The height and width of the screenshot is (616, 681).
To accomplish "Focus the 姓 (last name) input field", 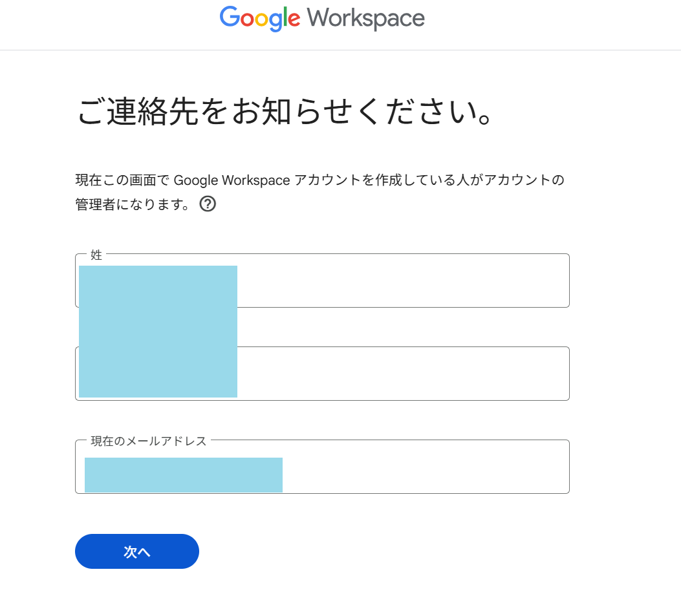I will click(x=401, y=281).
